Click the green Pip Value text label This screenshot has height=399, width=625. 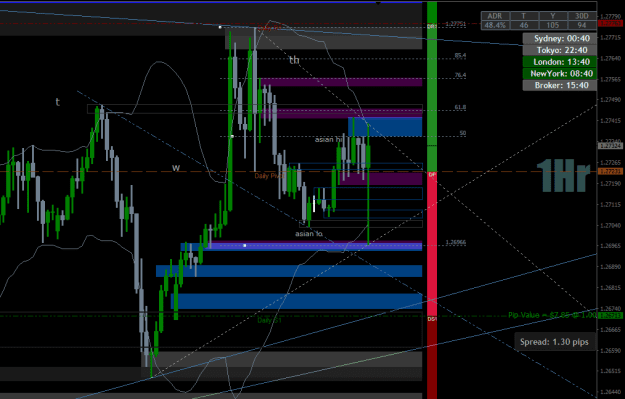pos(552,315)
